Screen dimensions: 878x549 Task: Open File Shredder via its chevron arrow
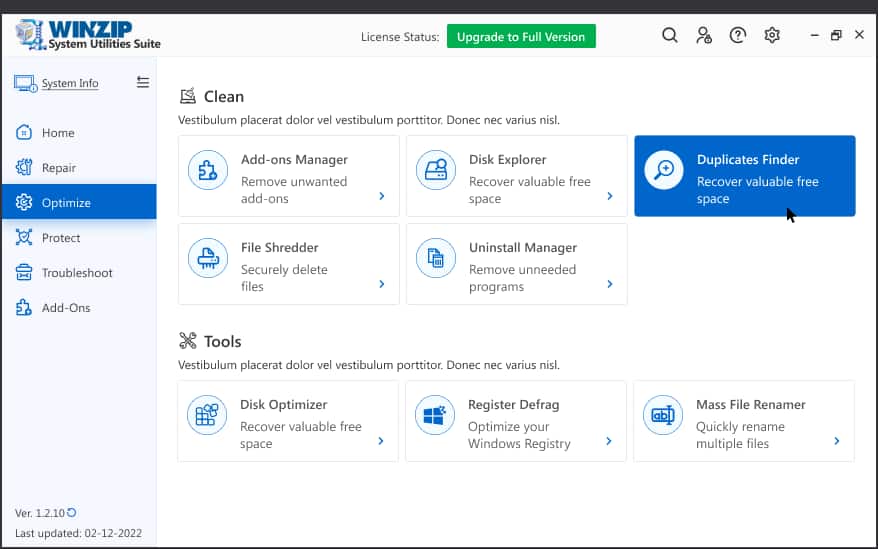382,284
